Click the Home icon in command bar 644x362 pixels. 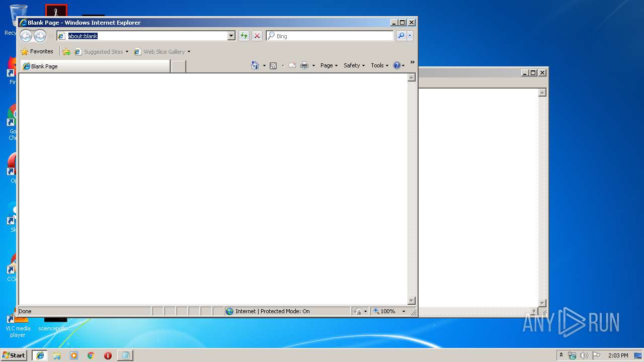click(x=255, y=65)
